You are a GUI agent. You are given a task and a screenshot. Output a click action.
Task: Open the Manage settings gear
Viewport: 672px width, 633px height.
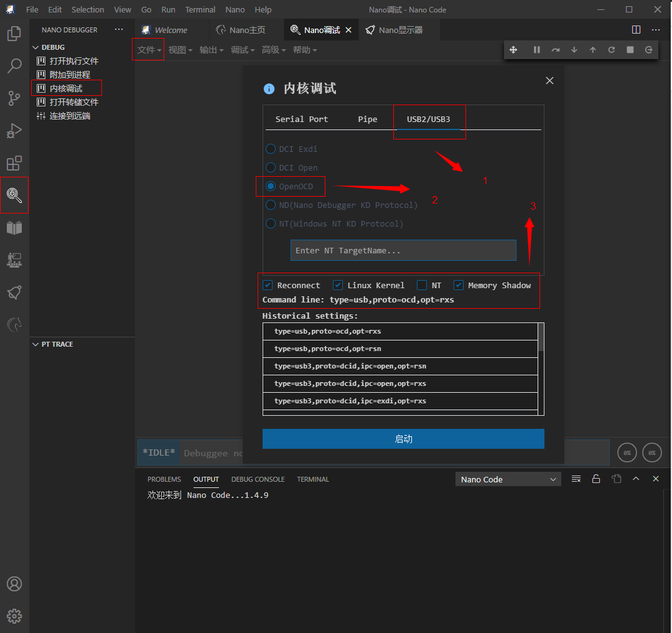point(14,616)
